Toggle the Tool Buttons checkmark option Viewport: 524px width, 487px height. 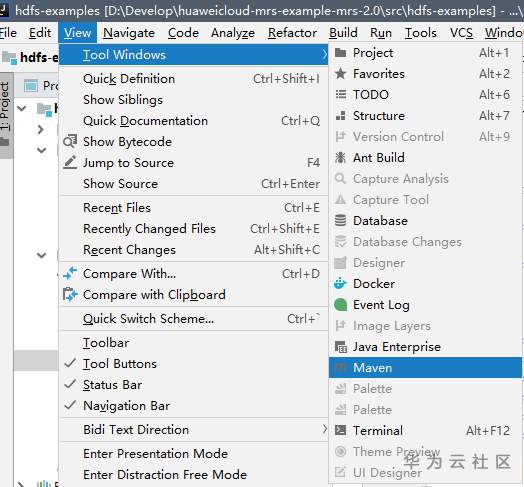pyautogui.click(x=70, y=364)
